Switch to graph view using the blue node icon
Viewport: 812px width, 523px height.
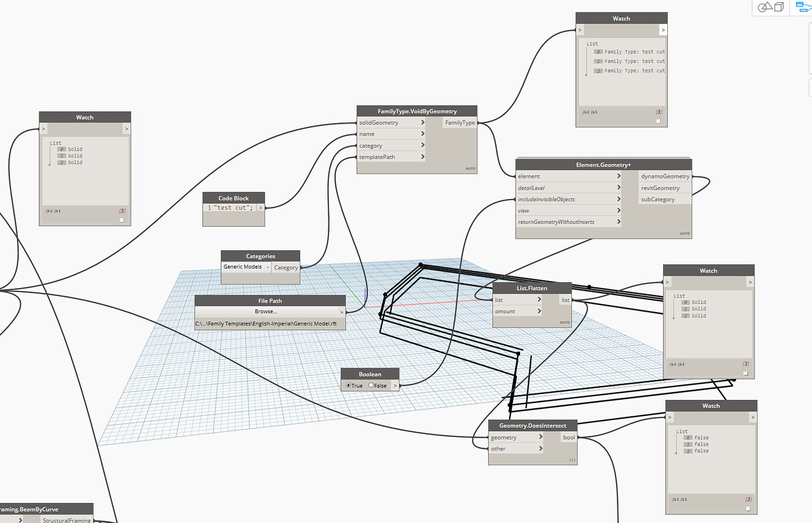click(803, 6)
